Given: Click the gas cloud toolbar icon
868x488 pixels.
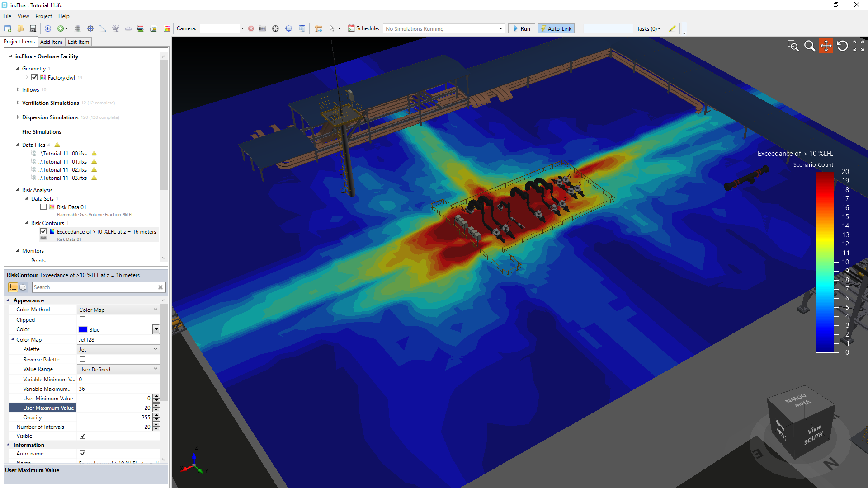Looking at the screenshot, I should (128, 28).
